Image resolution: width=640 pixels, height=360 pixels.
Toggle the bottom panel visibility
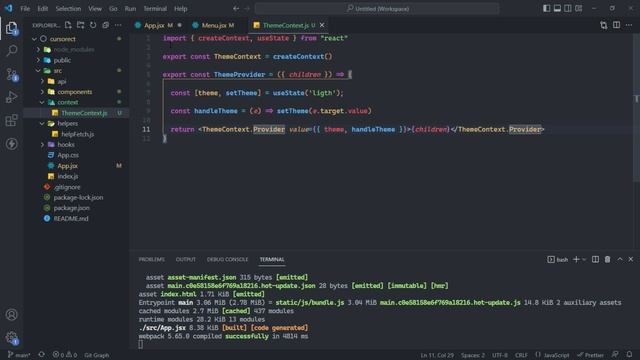coord(557,9)
